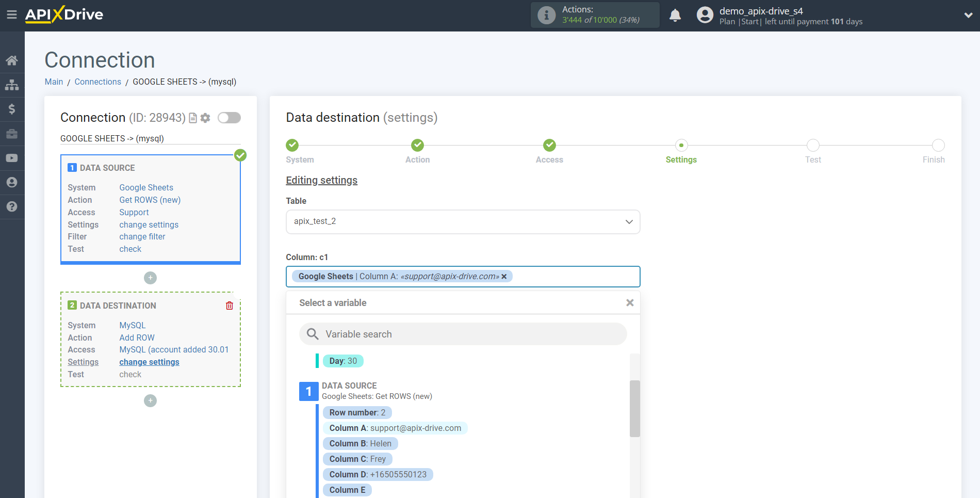Select the Column B: Helen variable
Viewport: 980px width, 498px height.
tap(360, 443)
